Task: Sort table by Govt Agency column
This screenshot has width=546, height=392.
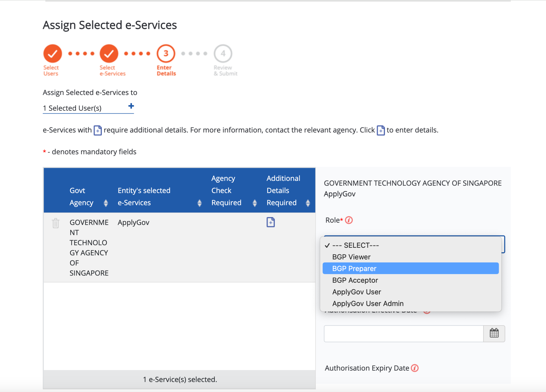Action: 106,203
